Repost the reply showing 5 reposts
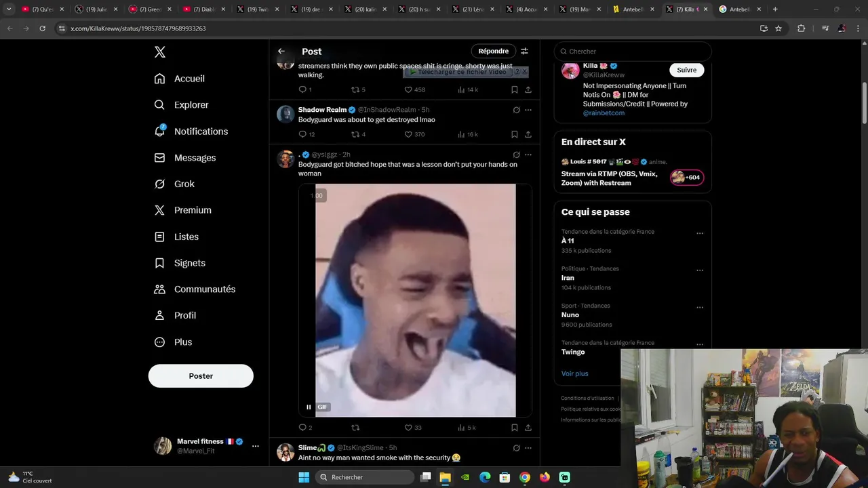 click(358, 89)
